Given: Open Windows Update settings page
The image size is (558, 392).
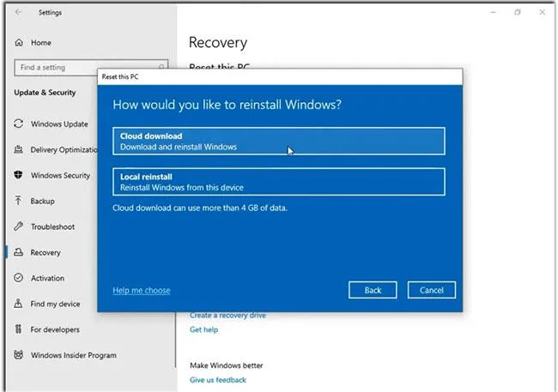Looking at the screenshot, I should tap(59, 124).
